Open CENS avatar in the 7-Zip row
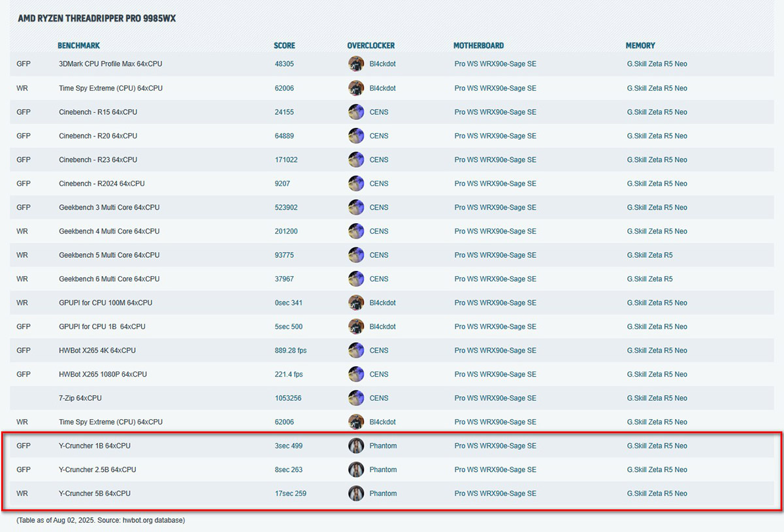784x532 pixels. [356, 398]
